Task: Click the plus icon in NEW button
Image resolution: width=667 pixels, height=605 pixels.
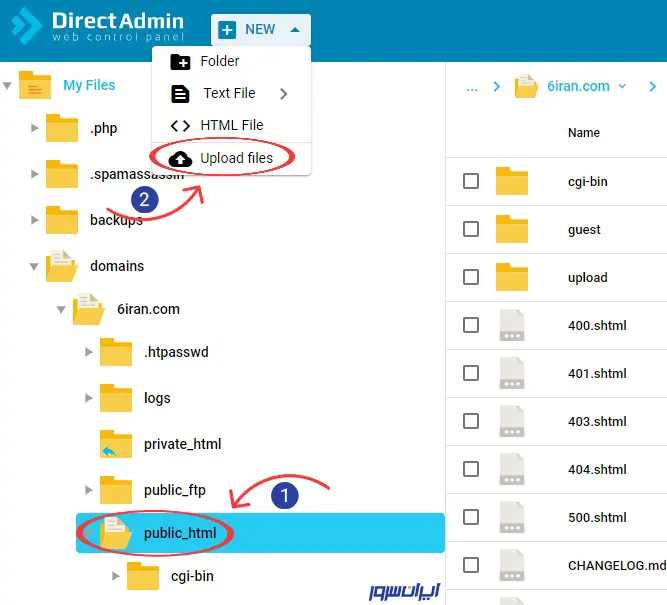Action: coord(227,30)
